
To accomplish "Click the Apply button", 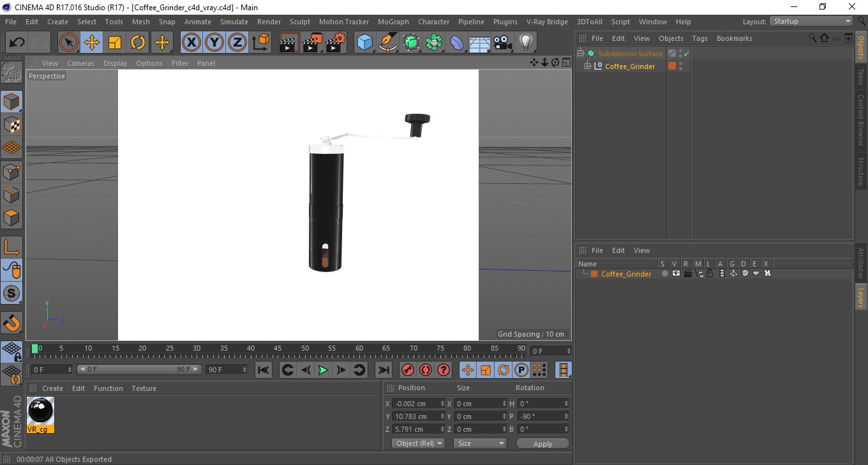I will point(542,444).
